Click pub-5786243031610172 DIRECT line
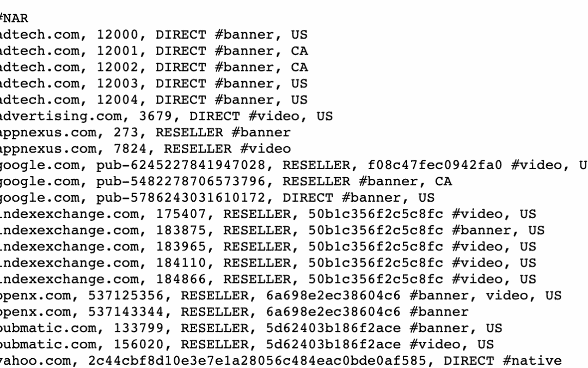 217,198
